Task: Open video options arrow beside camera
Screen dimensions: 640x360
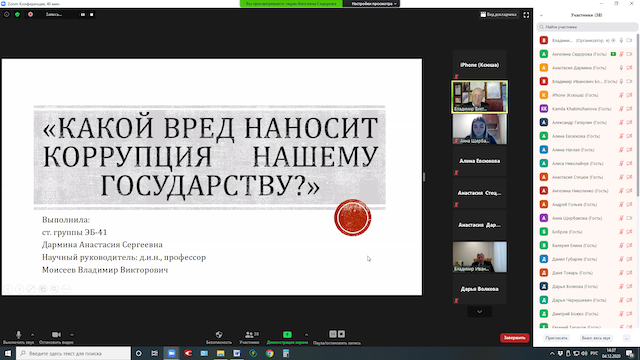Action: (x=72, y=334)
